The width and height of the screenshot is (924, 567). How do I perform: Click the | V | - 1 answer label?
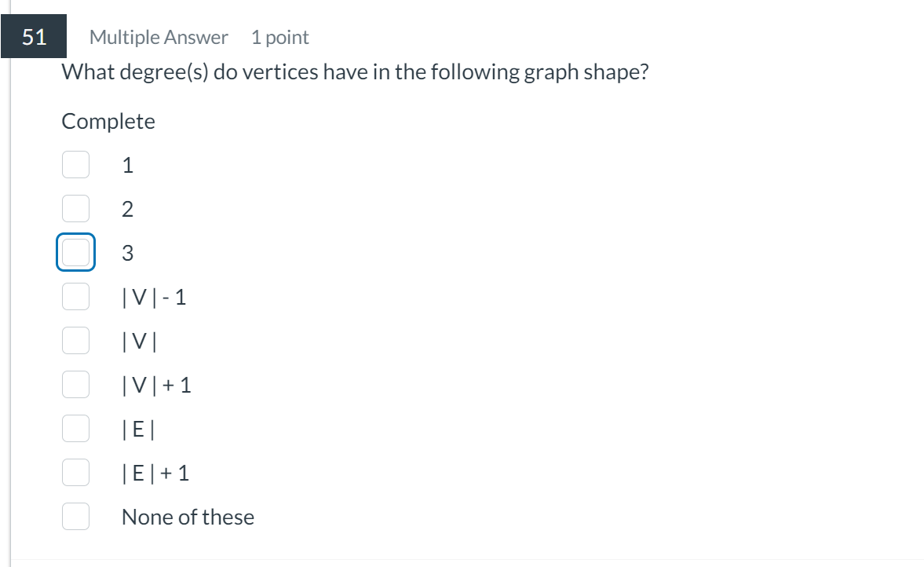(x=154, y=296)
